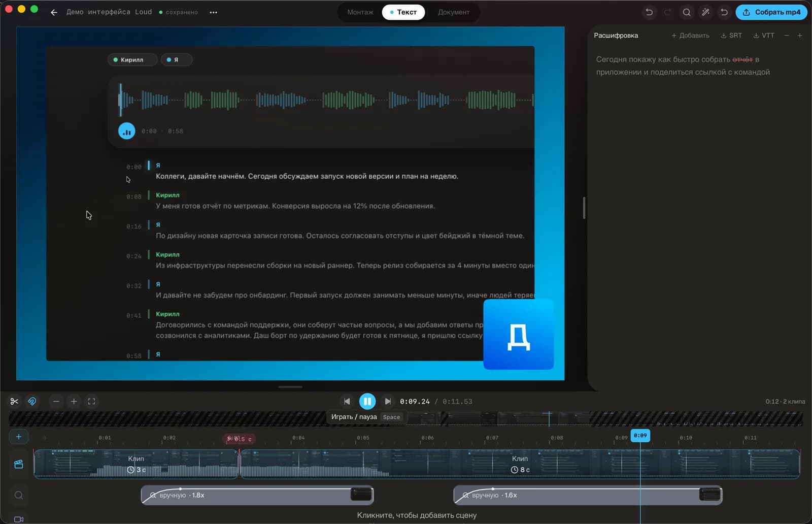Click the striped timeline overview strip
The image size is (812, 524).
(405, 419)
